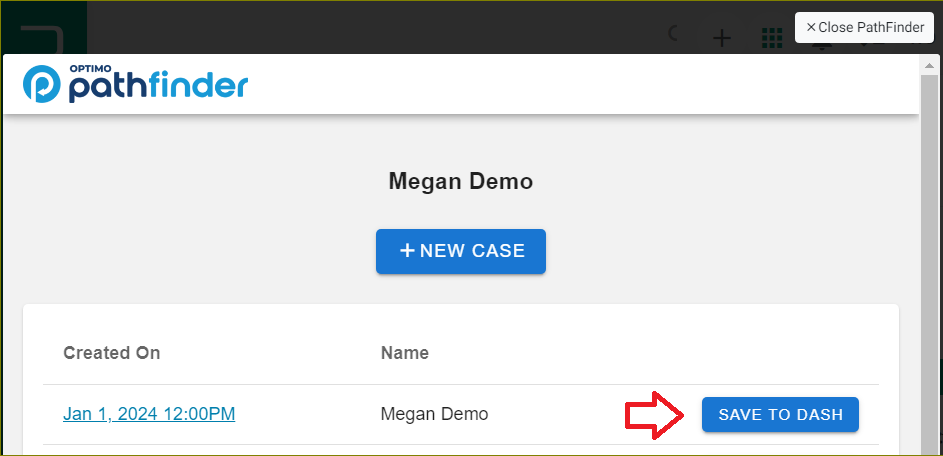943x456 pixels.
Task: Click the Optimo PathFinder P emblem
Action: [42, 85]
